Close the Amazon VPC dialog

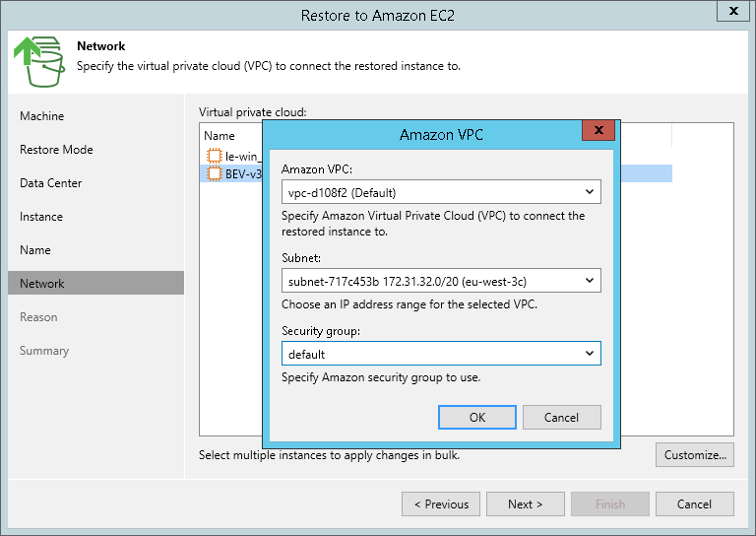click(x=598, y=130)
